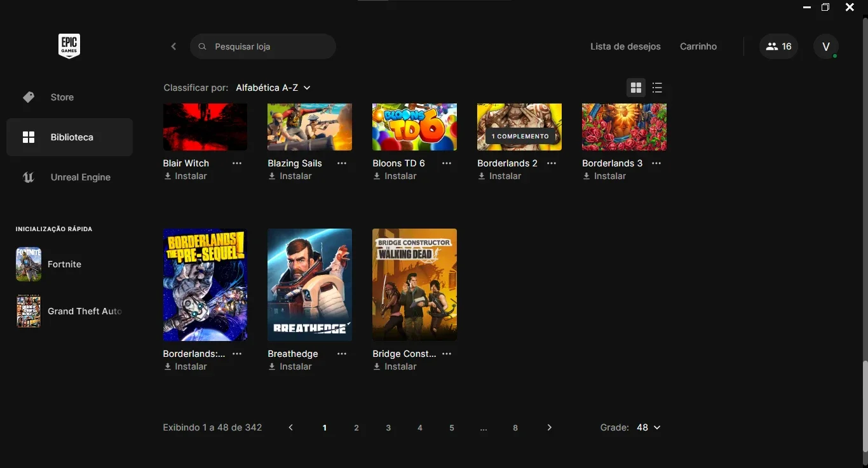Image resolution: width=868 pixels, height=468 pixels.
Task: Install Blazing Sails
Action: coord(290,176)
